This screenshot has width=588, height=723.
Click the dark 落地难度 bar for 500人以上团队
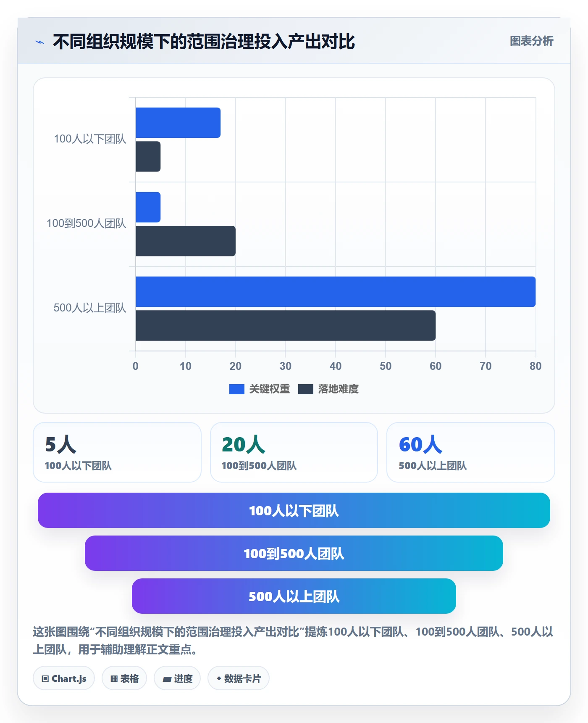pyautogui.click(x=286, y=325)
